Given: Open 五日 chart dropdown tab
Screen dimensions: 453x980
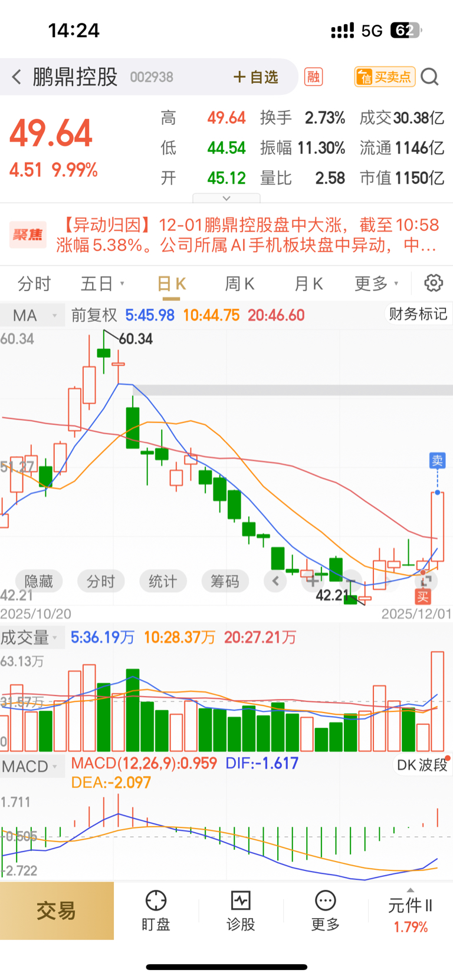Looking at the screenshot, I should pyautogui.click(x=102, y=283).
